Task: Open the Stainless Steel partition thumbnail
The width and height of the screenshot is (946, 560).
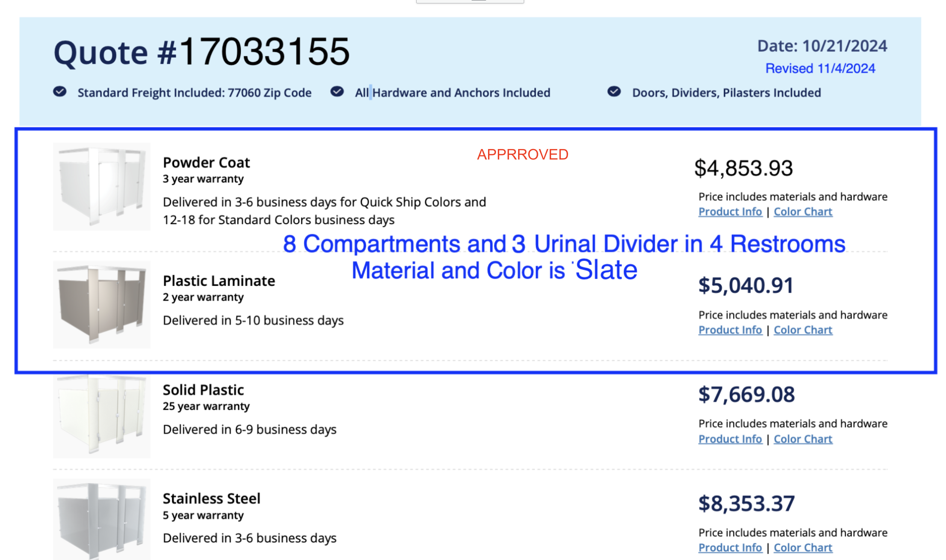Action: 101,519
